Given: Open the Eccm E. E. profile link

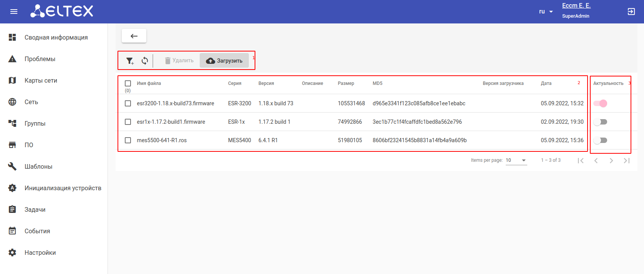Looking at the screenshot, I should point(576,6).
